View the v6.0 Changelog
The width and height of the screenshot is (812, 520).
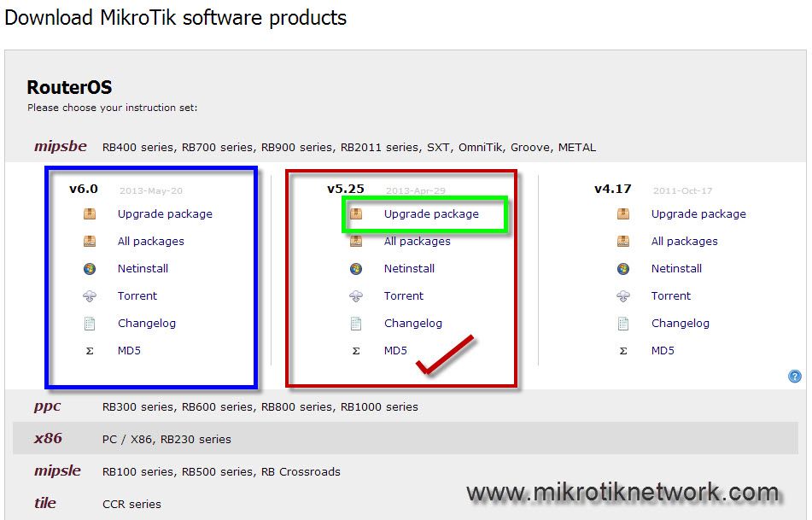tap(147, 324)
